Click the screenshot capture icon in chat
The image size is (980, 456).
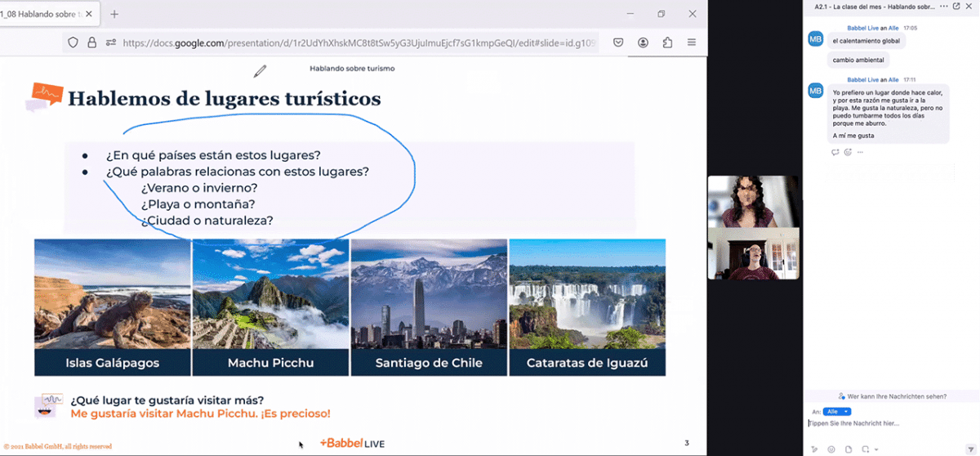[x=866, y=449]
